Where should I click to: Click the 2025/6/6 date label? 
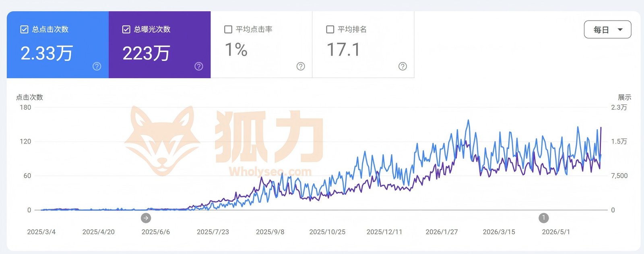[156, 232]
